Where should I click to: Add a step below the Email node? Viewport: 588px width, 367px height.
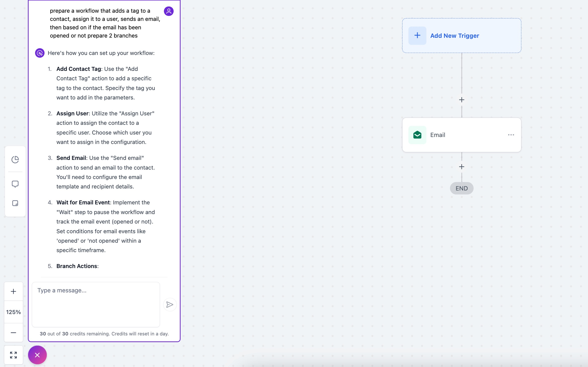point(462,167)
